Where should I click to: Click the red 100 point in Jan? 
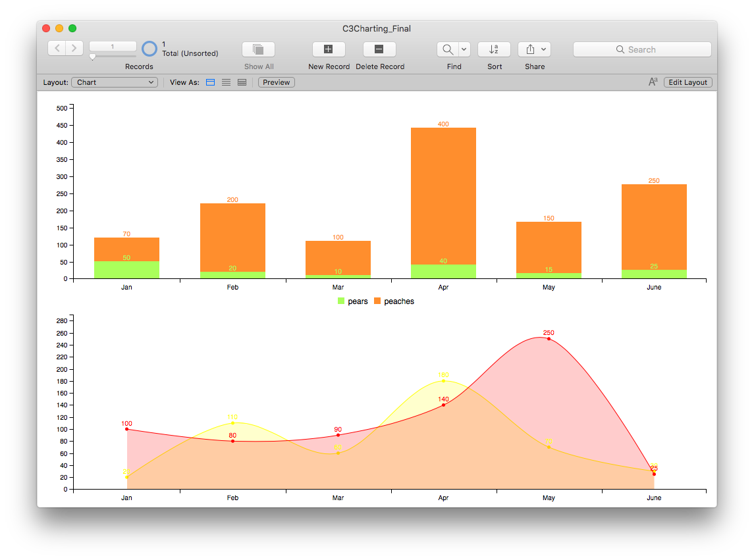click(x=127, y=429)
